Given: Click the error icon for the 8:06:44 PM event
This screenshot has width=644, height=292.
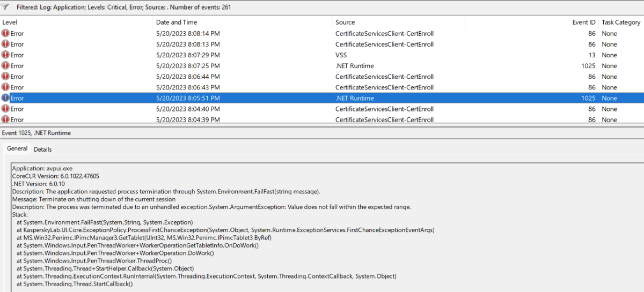Looking at the screenshot, I should [5, 77].
